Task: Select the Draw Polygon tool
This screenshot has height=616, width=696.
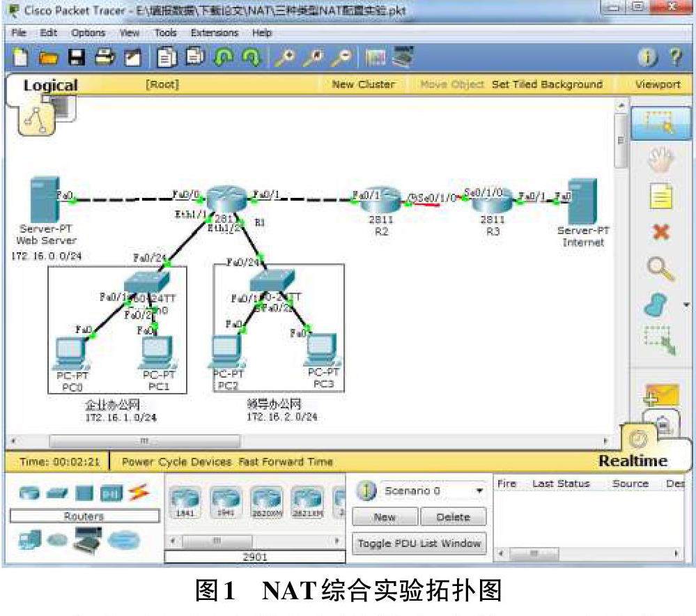Action: [656, 305]
